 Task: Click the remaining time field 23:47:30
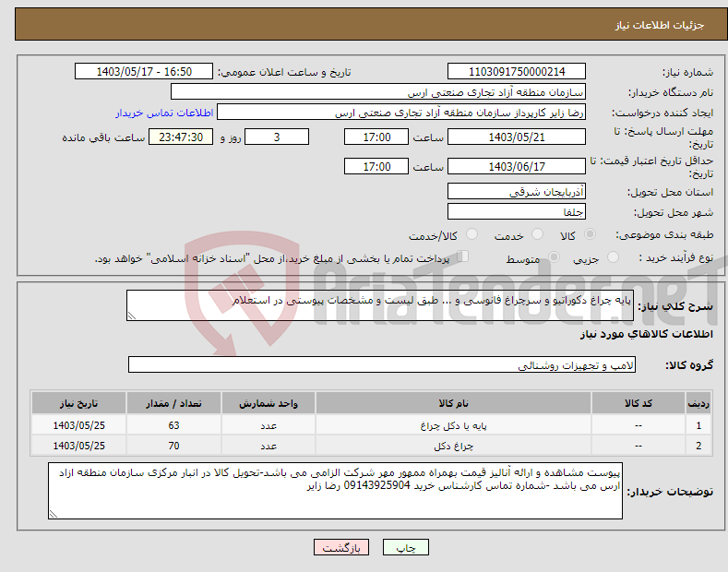181,137
